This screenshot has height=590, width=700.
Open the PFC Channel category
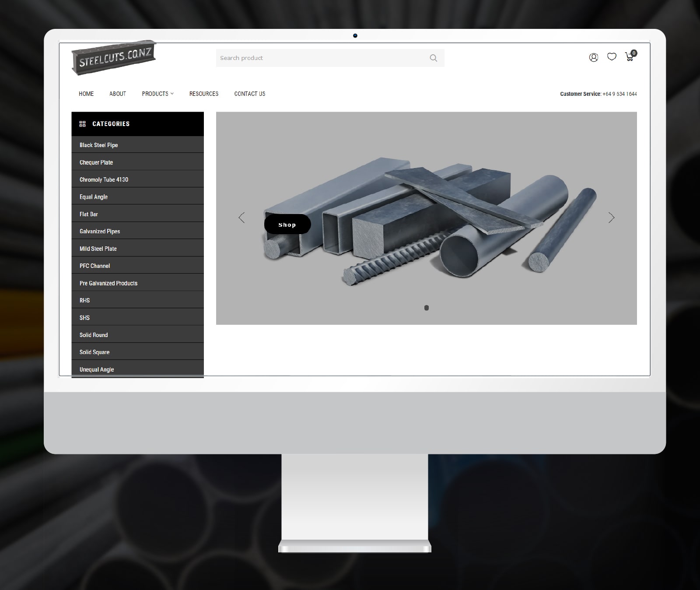(x=95, y=266)
